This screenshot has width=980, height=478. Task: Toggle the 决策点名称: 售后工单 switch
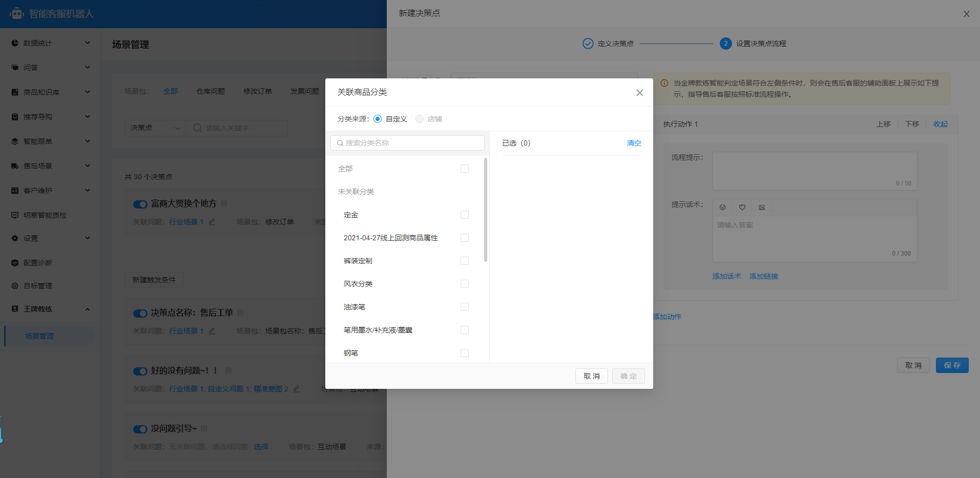click(x=140, y=313)
